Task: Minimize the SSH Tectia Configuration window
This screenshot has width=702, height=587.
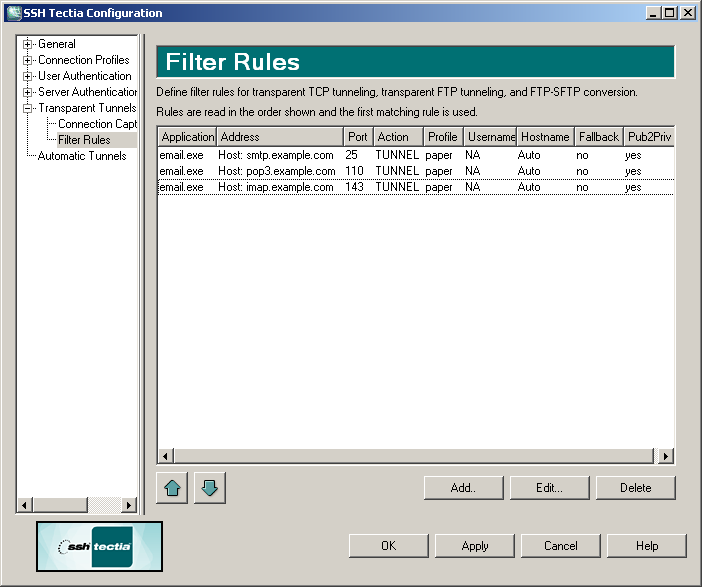Action: click(x=654, y=13)
